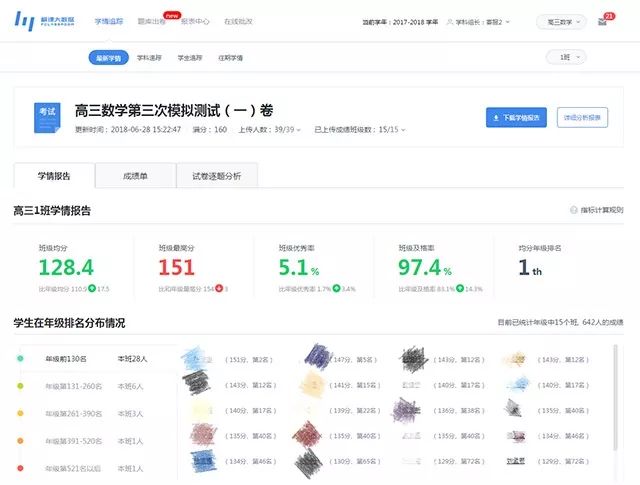
Task: Click the 学生在年级排名分布情况 heading
Action: click(69, 323)
